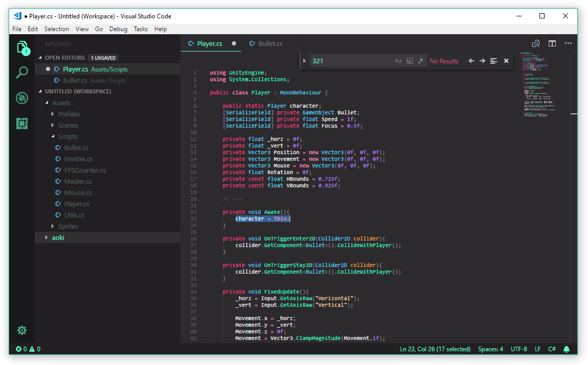Open the Go menu
The image size is (588, 365).
[99, 29]
